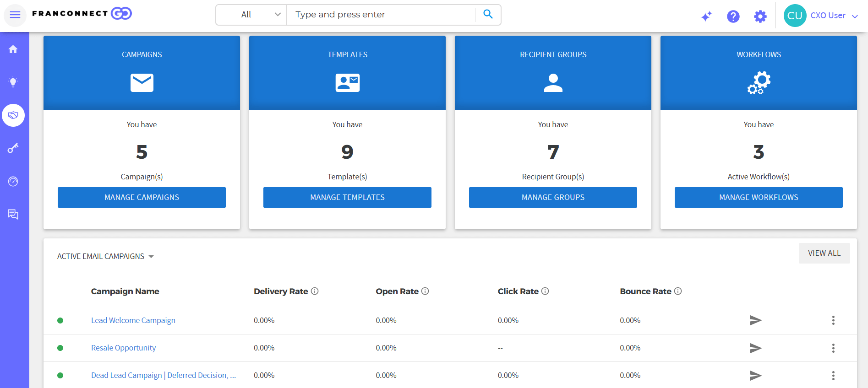Open the help question mark icon
Image resolution: width=868 pixels, height=388 pixels.
(x=733, y=16)
